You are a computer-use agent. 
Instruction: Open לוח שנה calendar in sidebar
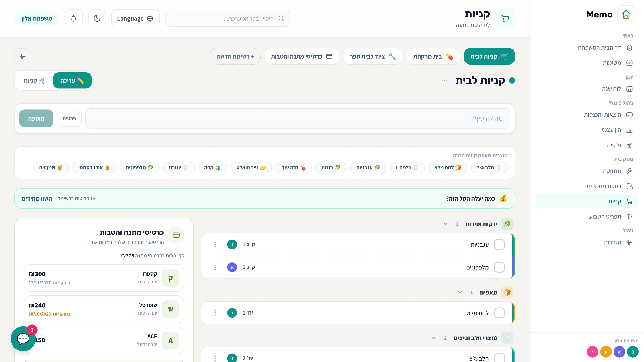[587, 89]
